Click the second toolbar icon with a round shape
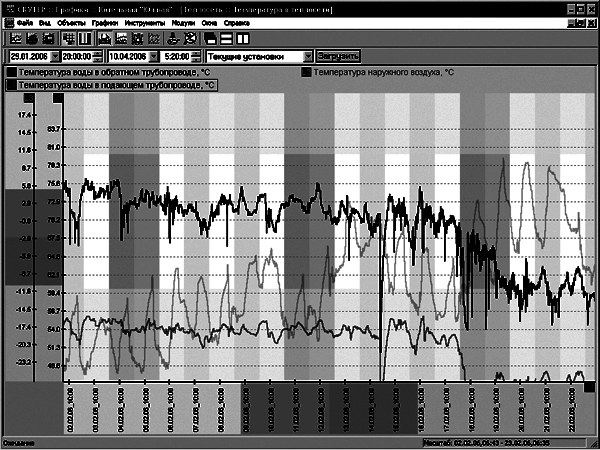 pos(32,39)
